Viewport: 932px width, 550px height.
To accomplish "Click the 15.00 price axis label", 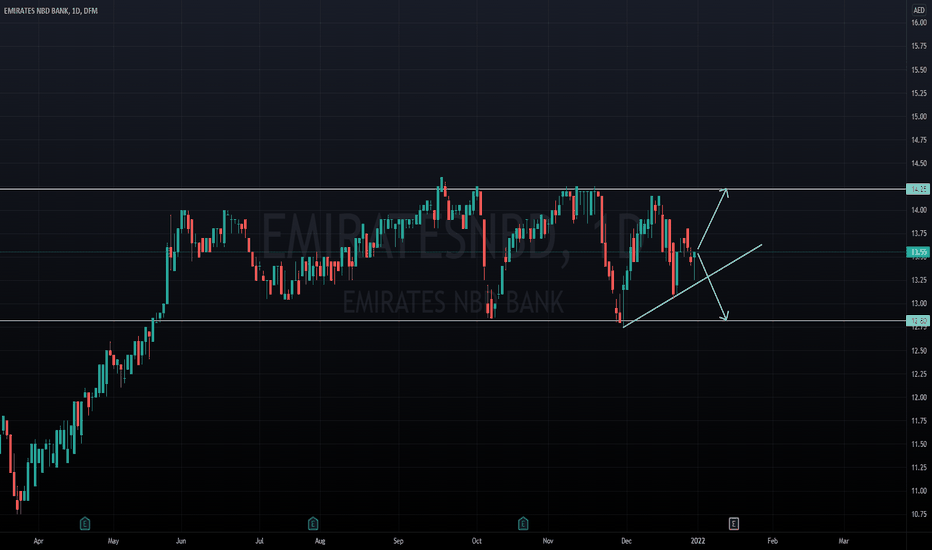I will (919, 117).
